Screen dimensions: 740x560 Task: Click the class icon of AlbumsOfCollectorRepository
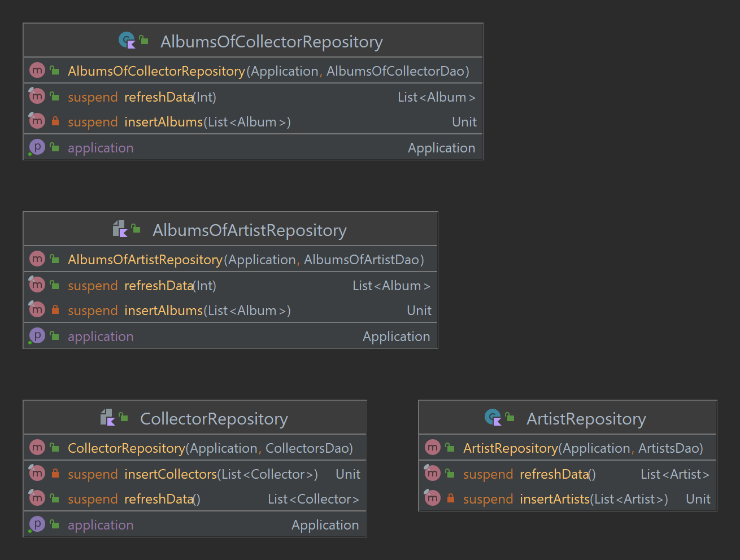click(x=127, y=40)
